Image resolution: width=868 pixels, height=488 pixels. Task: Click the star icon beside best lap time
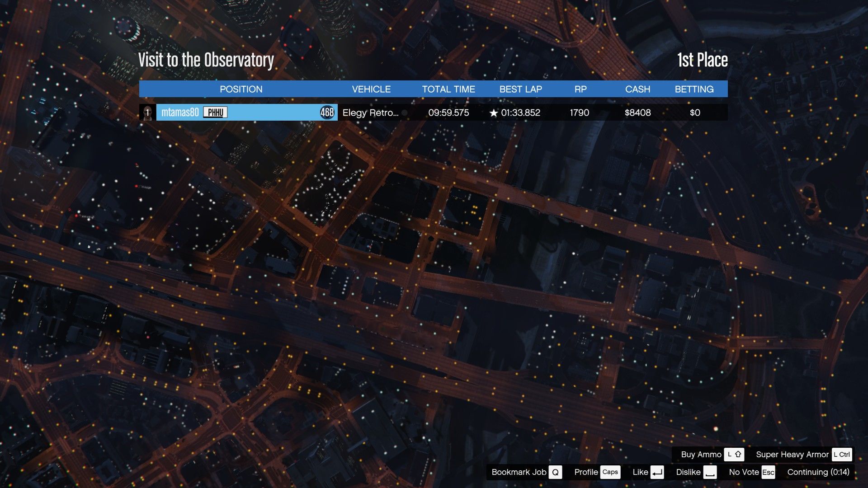tap(493, 113)
